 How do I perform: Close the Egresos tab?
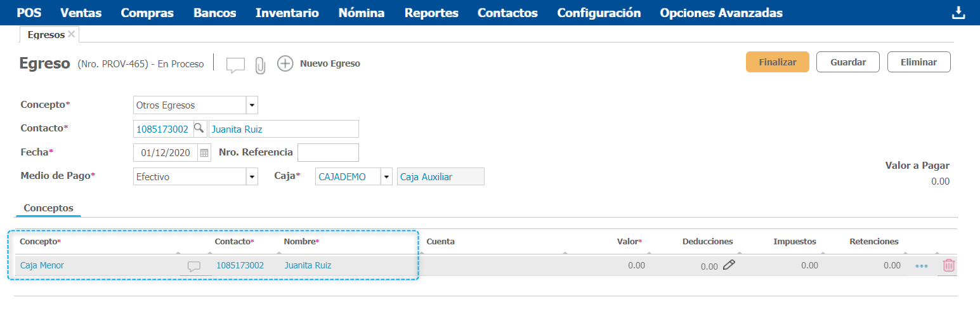pyautogui.click(x=72, y=34)
